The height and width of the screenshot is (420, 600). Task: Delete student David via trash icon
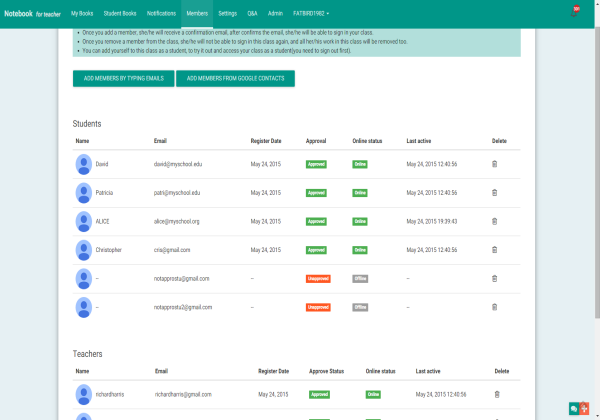[494, 164]
